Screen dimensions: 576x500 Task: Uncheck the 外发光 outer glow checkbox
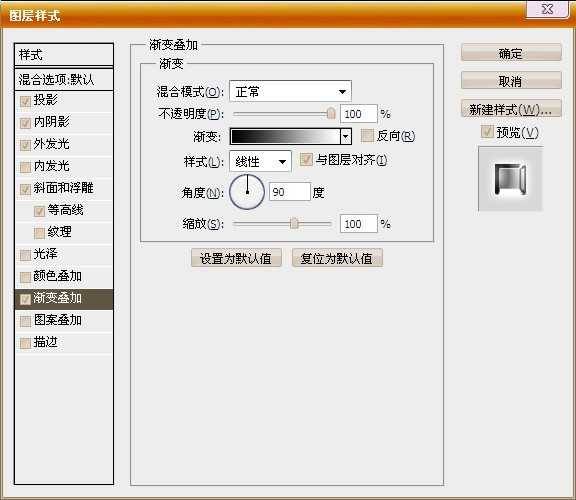click(x=25, y=145)
